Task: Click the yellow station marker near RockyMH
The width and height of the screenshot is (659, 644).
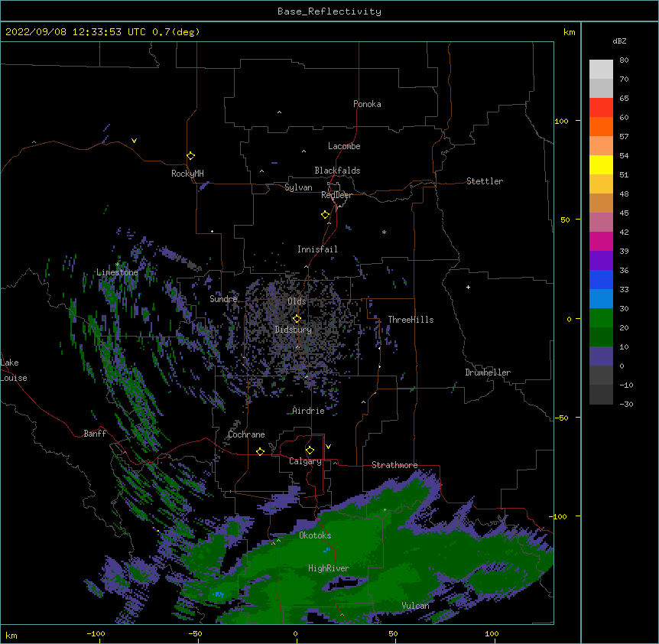Action: (x=190, y=156)
